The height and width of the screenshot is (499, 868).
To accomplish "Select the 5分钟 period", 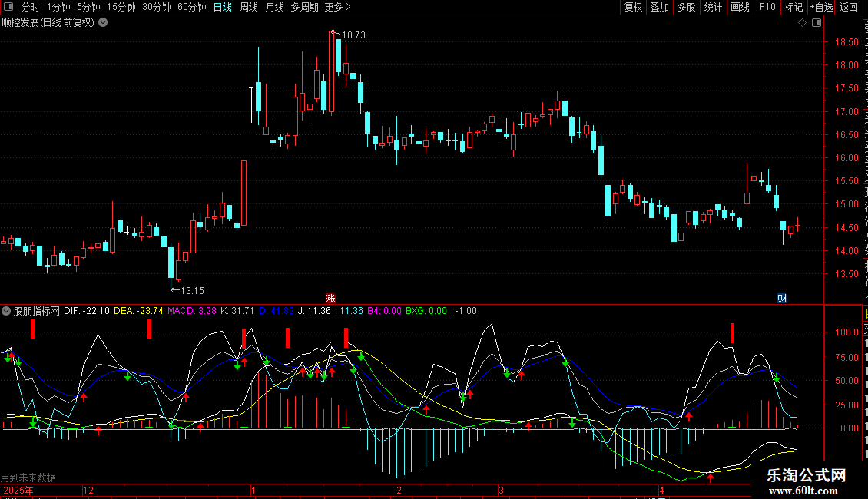I will coord(88,7).
